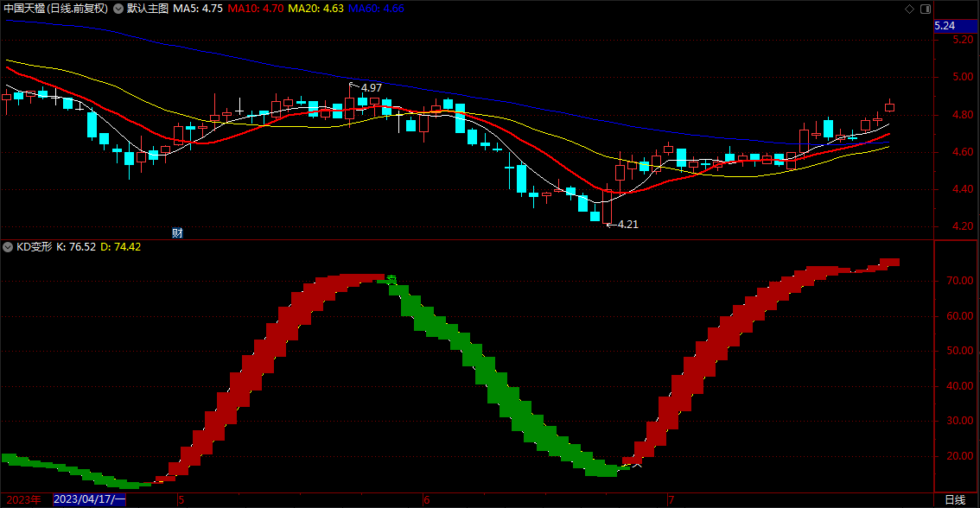Screen dimensions: 980x508
Task: Open the KD变形 indicator dropdown arrow
Action: tap(8, 247)
